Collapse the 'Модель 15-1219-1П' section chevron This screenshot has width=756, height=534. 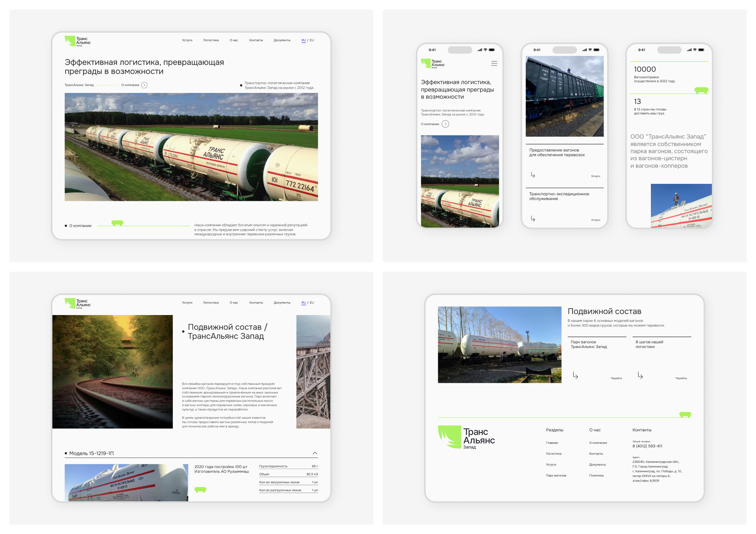[x=315, y=453]
